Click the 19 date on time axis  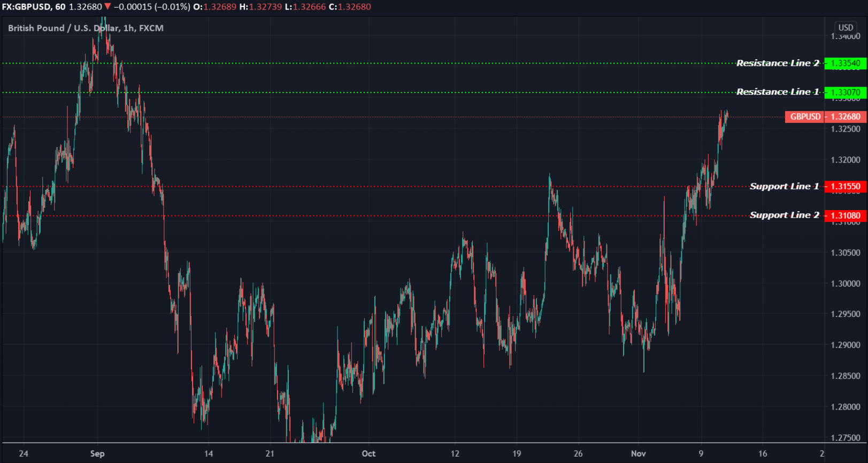[517, 453]
